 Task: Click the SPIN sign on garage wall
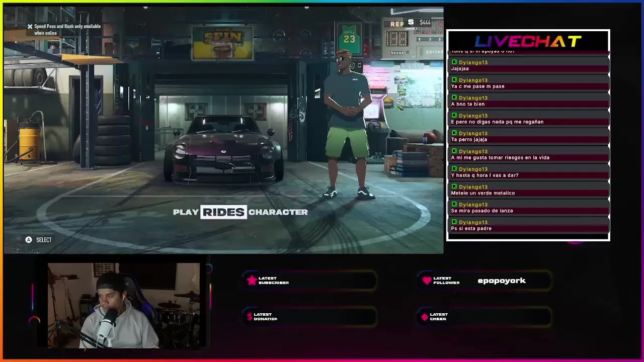point(222,43)
